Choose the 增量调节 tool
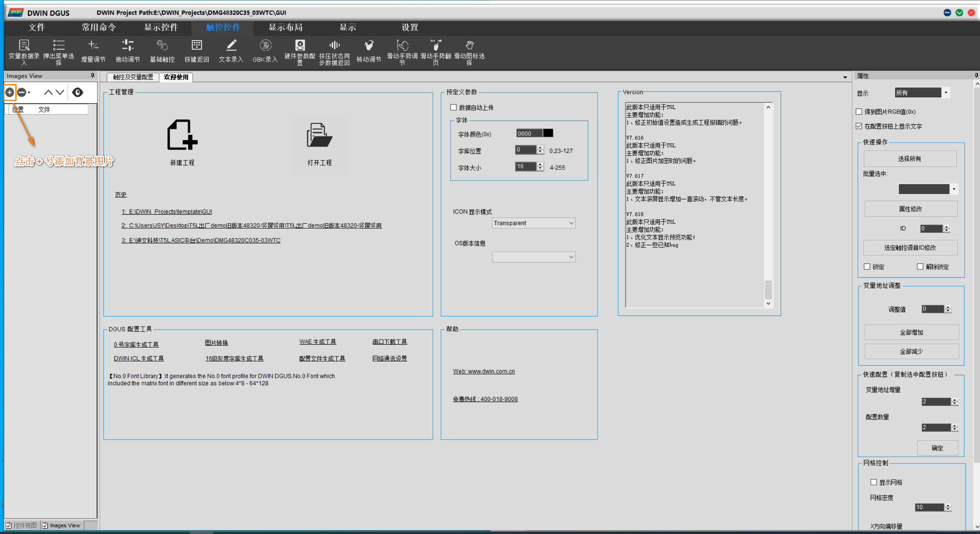Screen dimensions: 980x534 (93, 51)
